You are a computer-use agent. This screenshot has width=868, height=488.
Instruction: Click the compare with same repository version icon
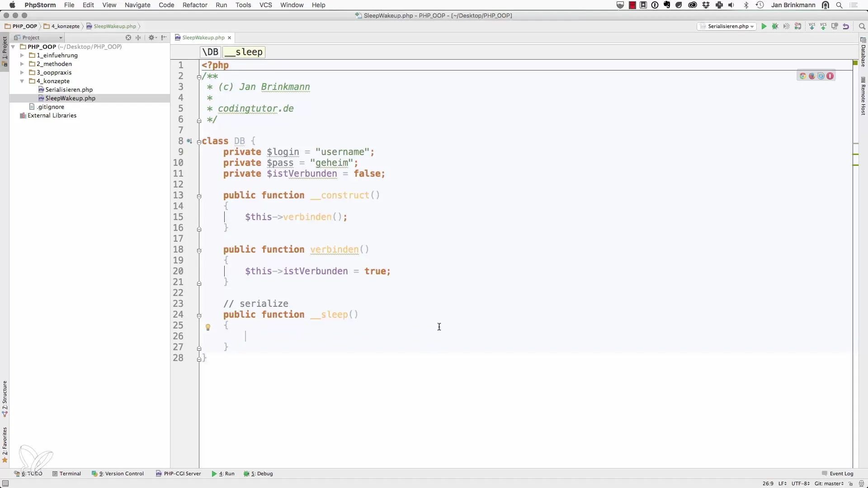(x=835, y=26)
